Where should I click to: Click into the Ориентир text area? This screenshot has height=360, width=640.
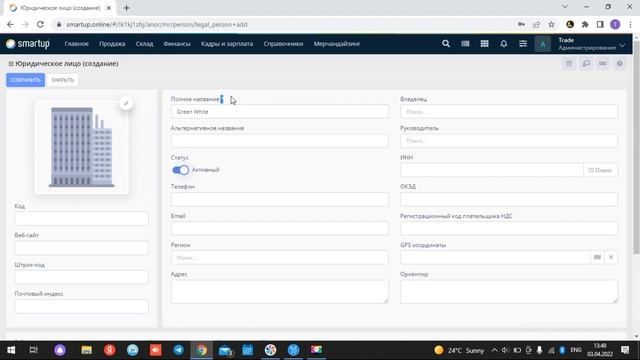[509, 291]
